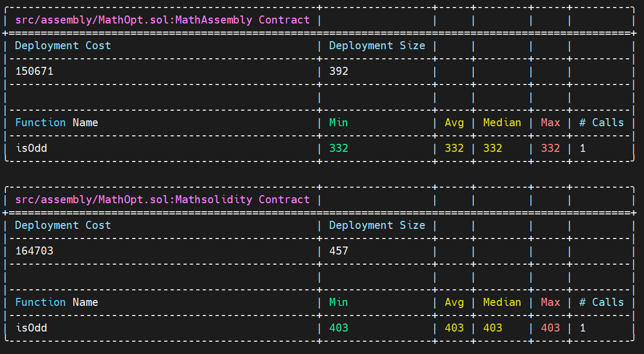Select the deployment size value 392

coord(339,71)
